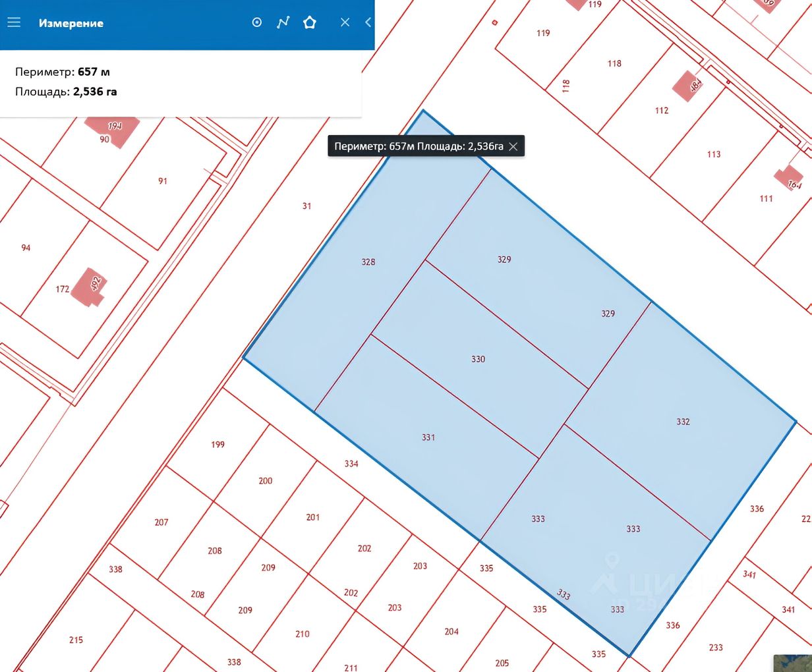Click the Площадь: 2,536 га result line
The height and width of the screenshot is (672, 812).
click(66, 92)
